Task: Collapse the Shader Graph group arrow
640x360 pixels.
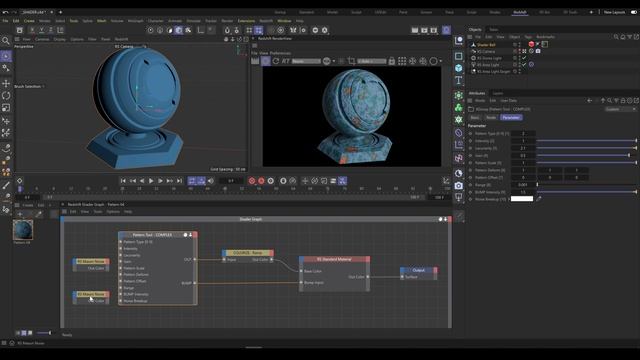Action: [x=445, y=220]
